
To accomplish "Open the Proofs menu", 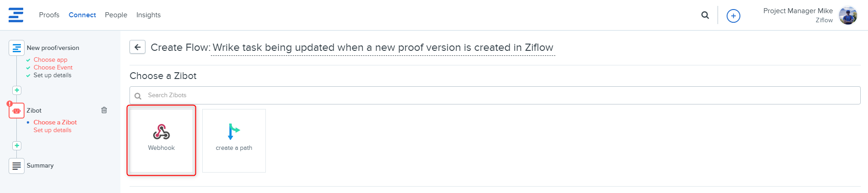I will click(x=49, y=15).
